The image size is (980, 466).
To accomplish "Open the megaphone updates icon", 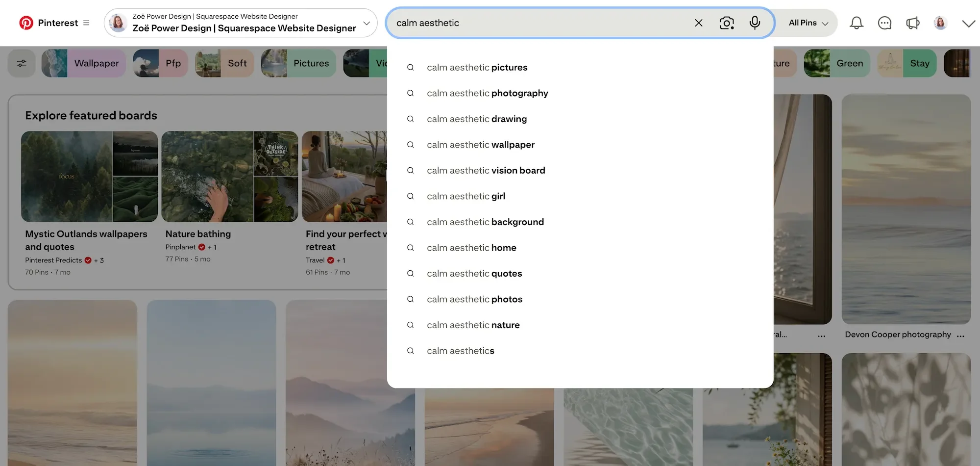I will tap(912, 23).
